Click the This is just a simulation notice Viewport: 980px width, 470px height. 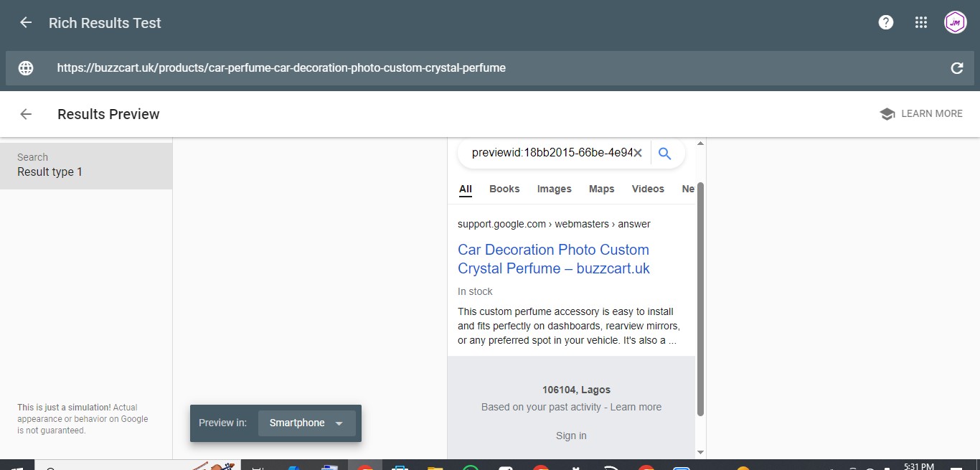pos(83,419)
